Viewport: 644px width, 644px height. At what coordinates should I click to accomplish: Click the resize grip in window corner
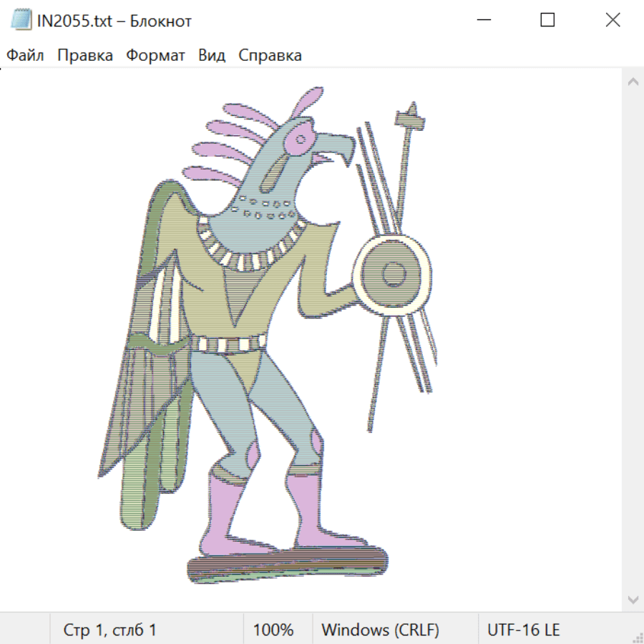coord(638,637)
